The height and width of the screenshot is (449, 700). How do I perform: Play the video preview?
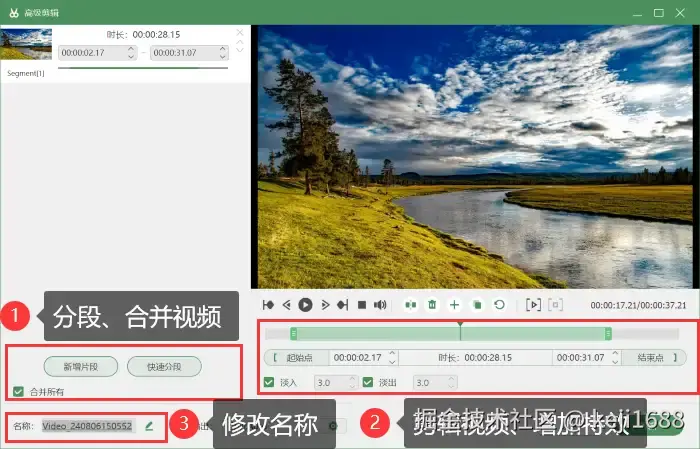coord(305,305)
